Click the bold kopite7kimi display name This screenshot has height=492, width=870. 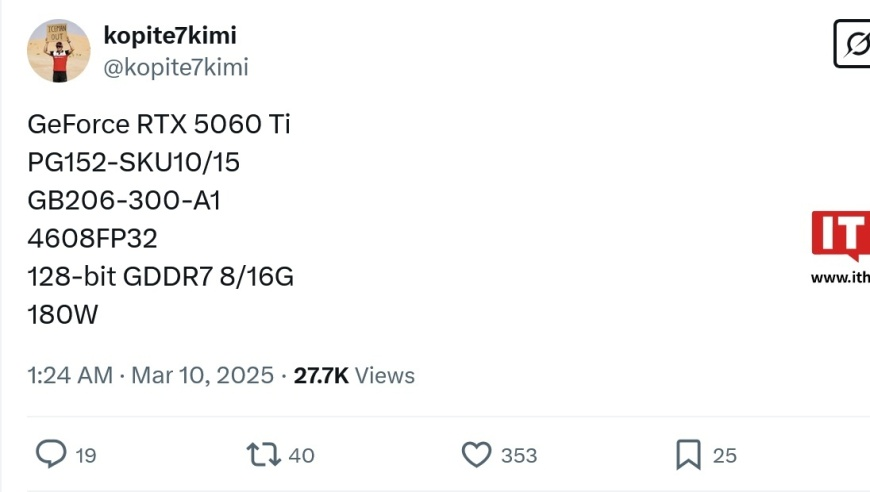tap(170, 35)
